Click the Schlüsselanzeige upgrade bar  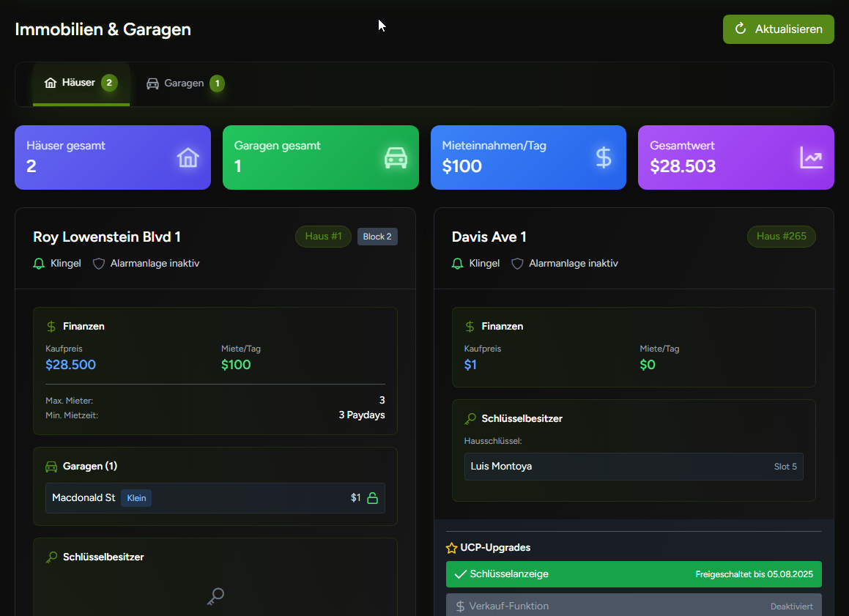634,574
